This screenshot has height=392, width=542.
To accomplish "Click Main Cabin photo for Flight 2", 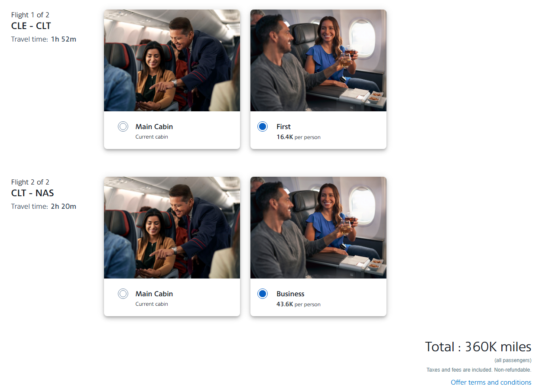I will click(172, 228).
